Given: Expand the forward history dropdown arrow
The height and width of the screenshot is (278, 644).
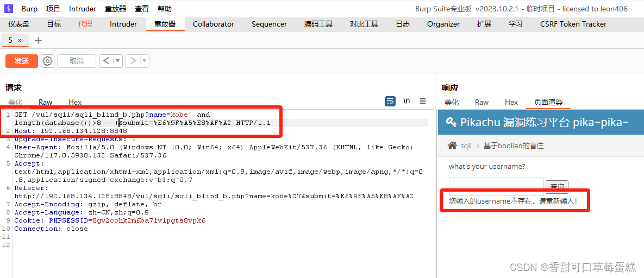Looking at the screenshot, I should 144,61.
